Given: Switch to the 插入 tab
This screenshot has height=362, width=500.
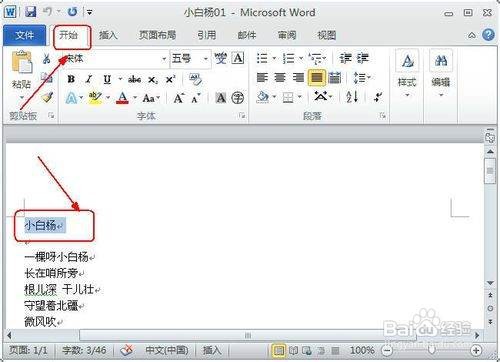Looking at the screenshot, I should click(x=108, y=35).
